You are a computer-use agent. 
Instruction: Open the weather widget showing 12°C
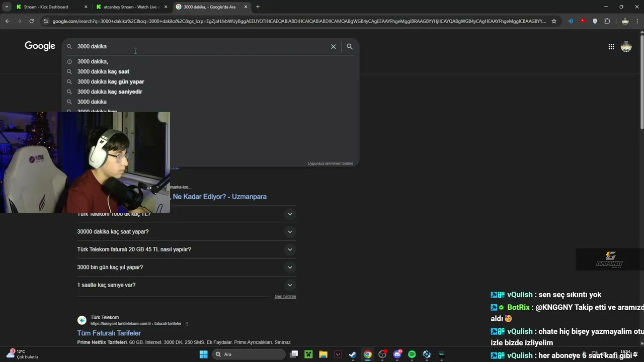[23, 354]
